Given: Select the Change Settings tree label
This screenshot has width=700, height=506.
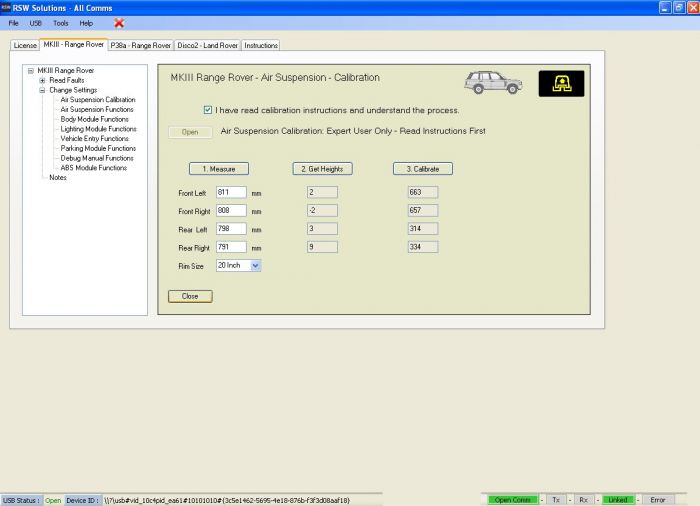Looking at the screenshot, I should click(73, 90).
